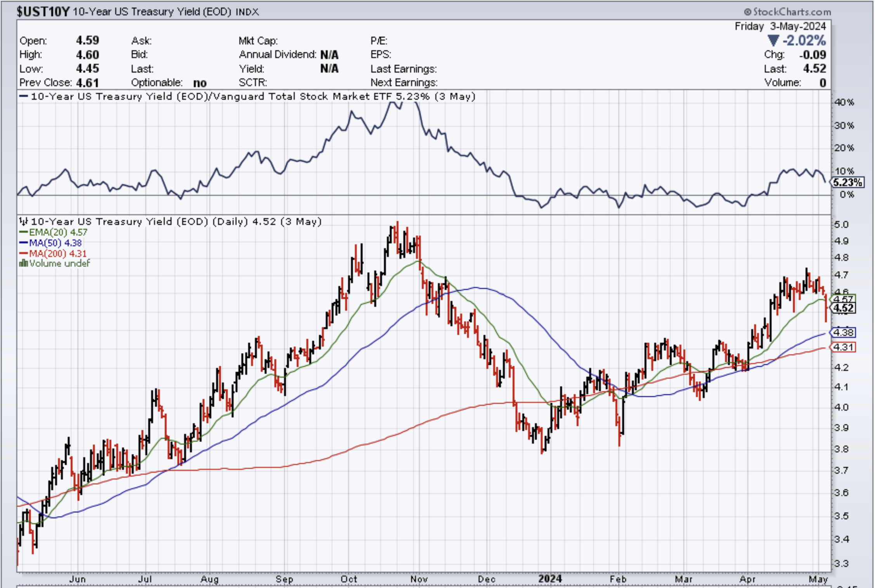Viewport: 875px width, 588px height.
Task: Click the 4.52 last price tag
Action: 844,308
